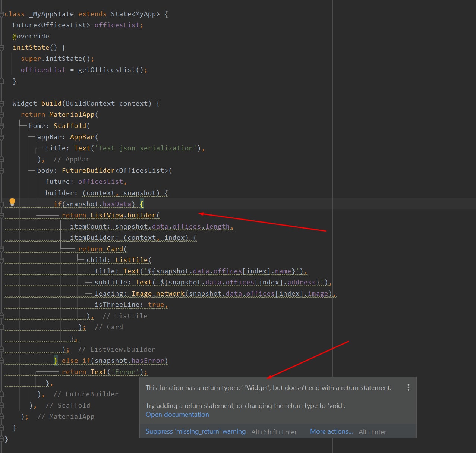The width and height of the screenshot is (476, 453).
Task: Click the yellow lightbulb quick-fix icon
Action: [x=12, y=202]
